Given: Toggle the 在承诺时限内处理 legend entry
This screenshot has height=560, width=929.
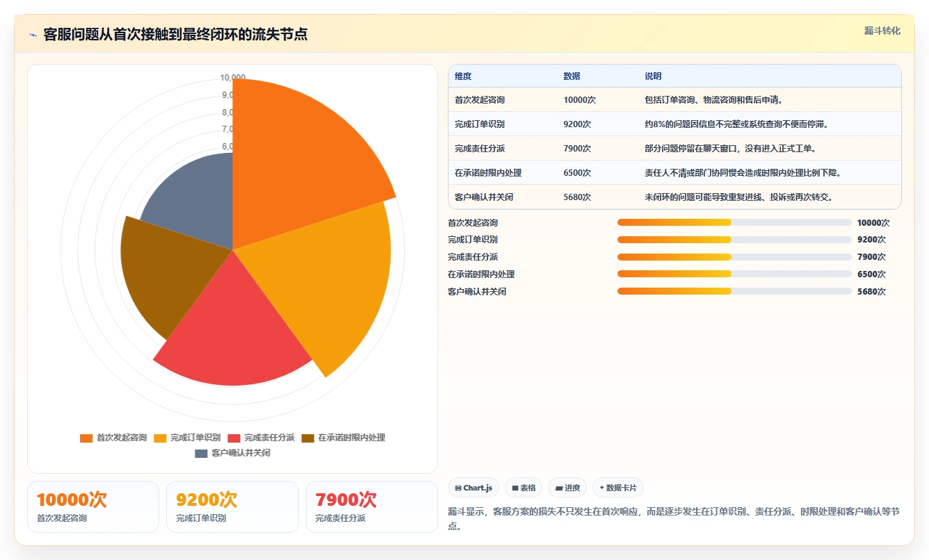Looking at the screenshot, I should click(x=344, y=438).
